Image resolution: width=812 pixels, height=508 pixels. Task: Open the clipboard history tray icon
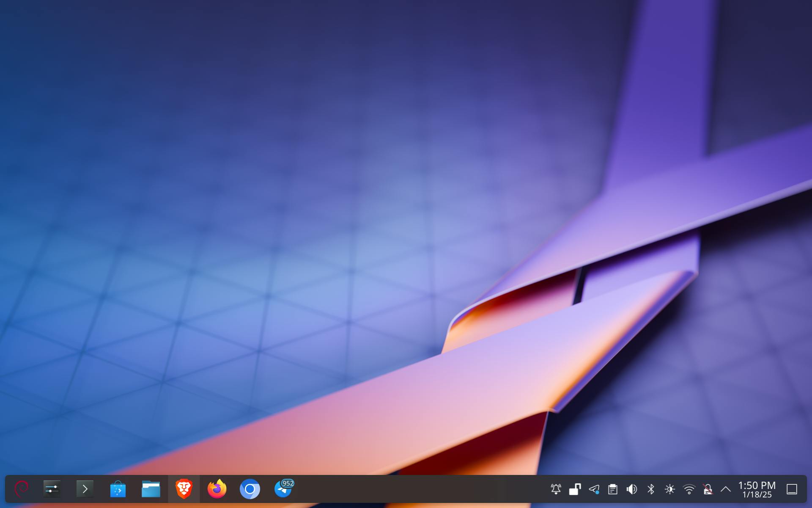[613, 489]
